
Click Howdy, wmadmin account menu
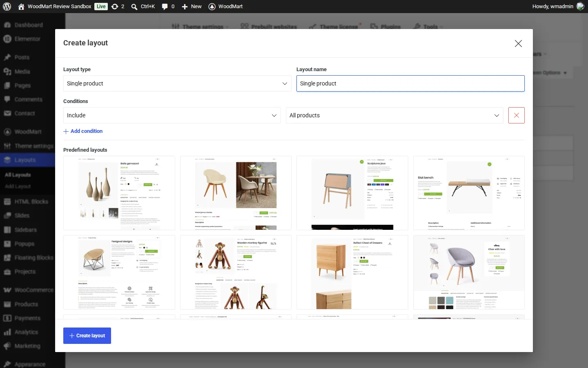558,7
